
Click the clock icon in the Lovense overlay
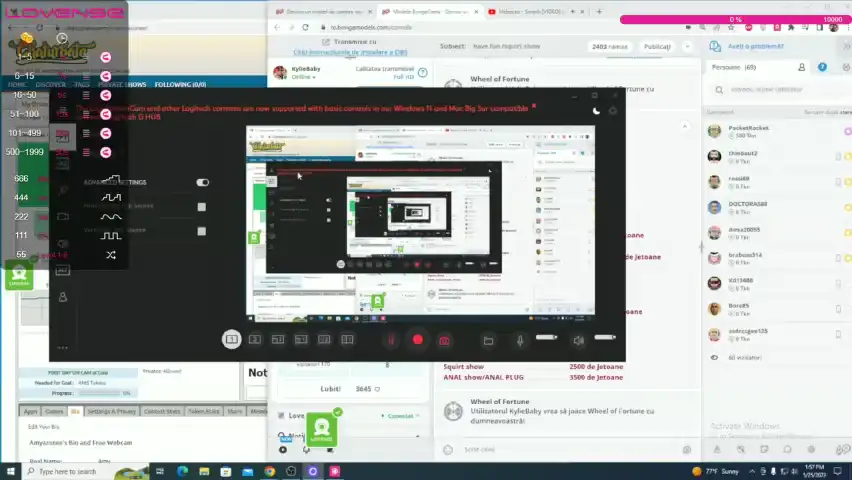pos(62,38)
